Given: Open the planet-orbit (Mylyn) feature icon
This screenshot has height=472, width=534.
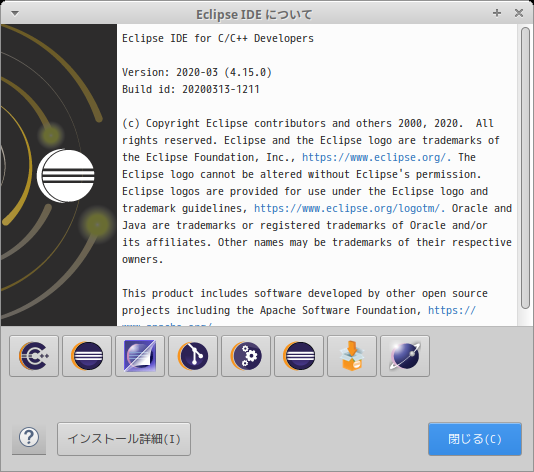Looking at the screenshot, I should 405,356.
